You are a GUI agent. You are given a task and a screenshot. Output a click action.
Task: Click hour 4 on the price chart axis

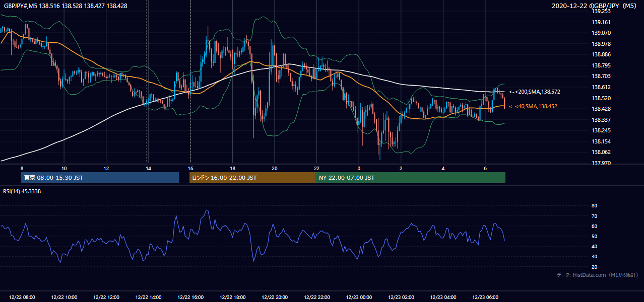[443, 168]
